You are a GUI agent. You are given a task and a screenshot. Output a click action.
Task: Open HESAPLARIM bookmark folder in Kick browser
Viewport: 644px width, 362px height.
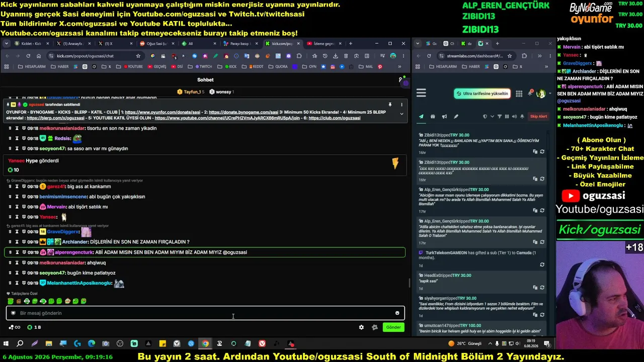[31, 67]
